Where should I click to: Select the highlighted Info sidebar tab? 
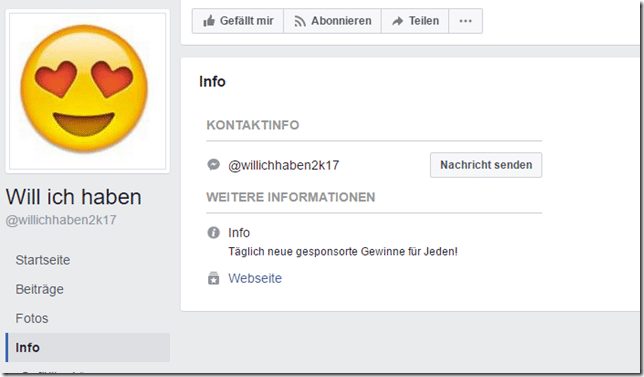tap(88, 347)
